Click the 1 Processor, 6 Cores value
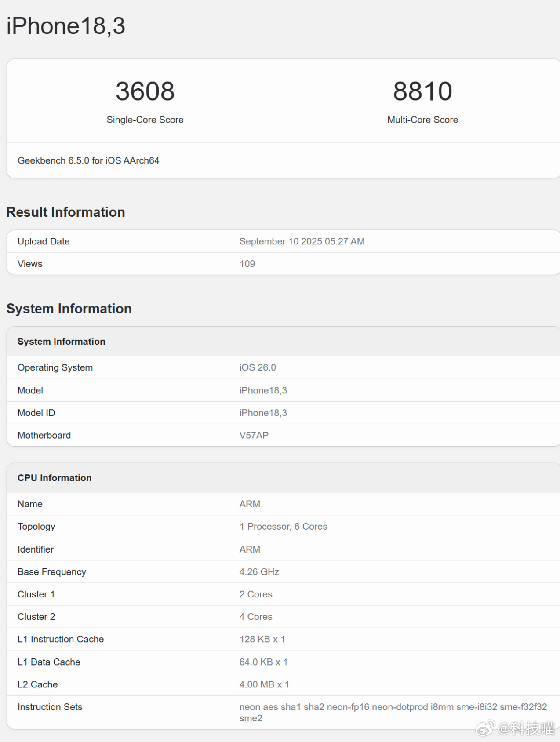Viewport: 560px width, 742px height. click(x=283, y=527)
